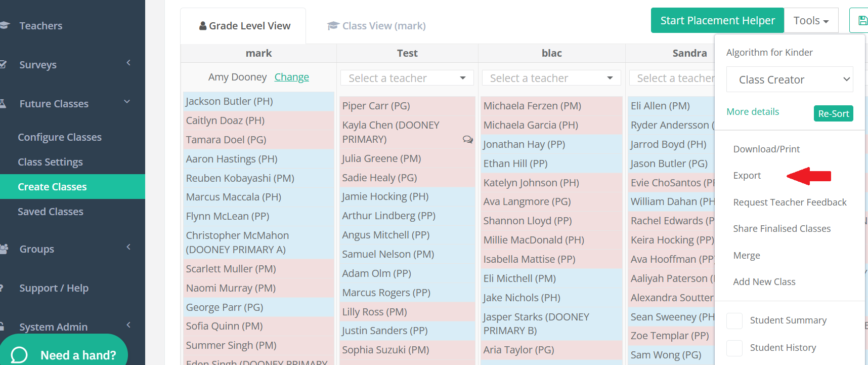Open Saved Classes in sidebar
This screenshot has width=868, height=365.
tap(51, 212)
